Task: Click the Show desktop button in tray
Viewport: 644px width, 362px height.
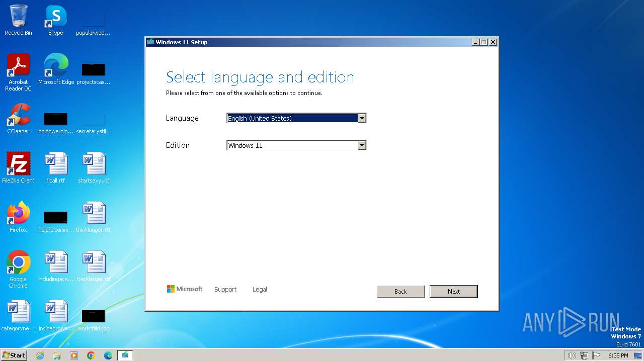Action: pyautogui.click(x=638, y=355)
